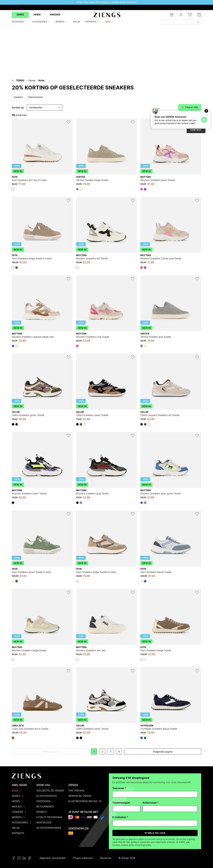The image size is (213, 868).
Task: Open the green chat bubble icon
Action: (x=204, y=120)
